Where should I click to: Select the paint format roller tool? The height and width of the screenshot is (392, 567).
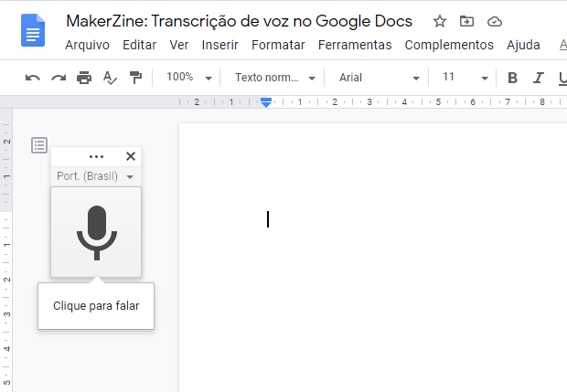[x=135, y=78]
